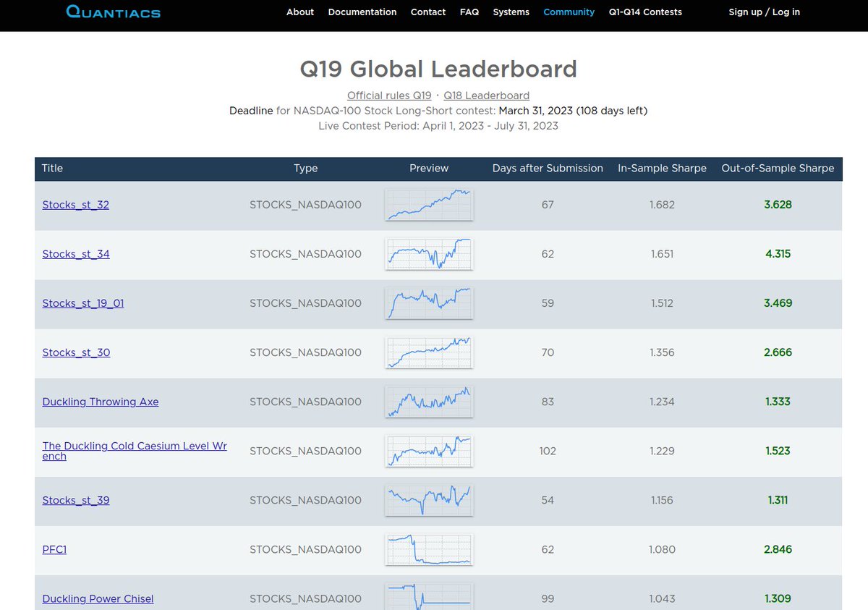The height and width of the screenshot is (610, 868).
Task: Click the days value 102
Action: coord(548,451)
